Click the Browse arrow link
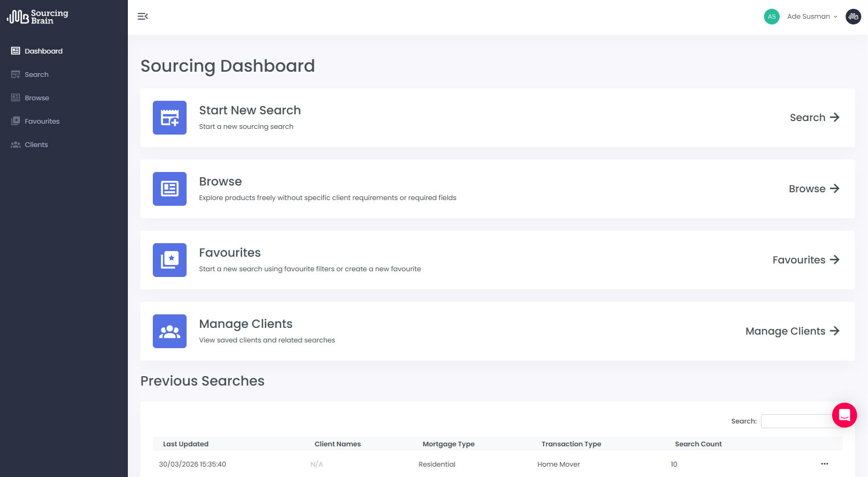 [x=814, y=189]
